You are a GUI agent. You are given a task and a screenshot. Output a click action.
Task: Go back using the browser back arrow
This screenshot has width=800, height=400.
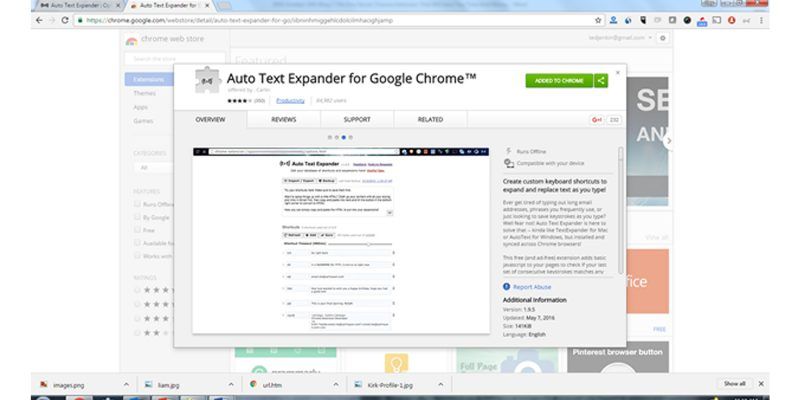click(39, 20)
